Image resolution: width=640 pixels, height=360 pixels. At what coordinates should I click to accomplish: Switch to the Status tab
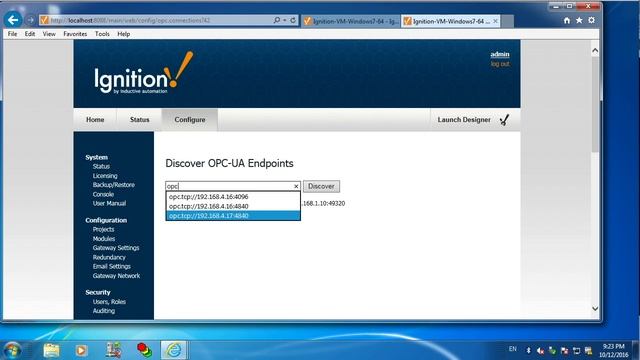click(140, 120)
